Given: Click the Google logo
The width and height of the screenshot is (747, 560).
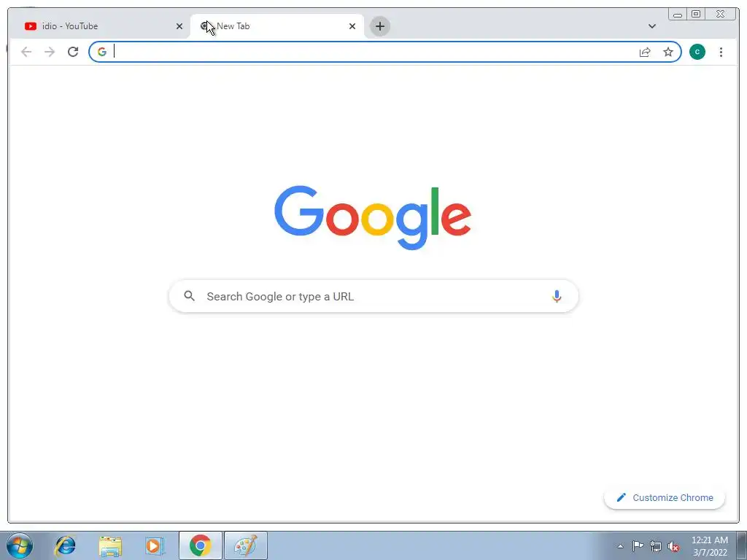Looking at the screenshot, I should (373, 217).
